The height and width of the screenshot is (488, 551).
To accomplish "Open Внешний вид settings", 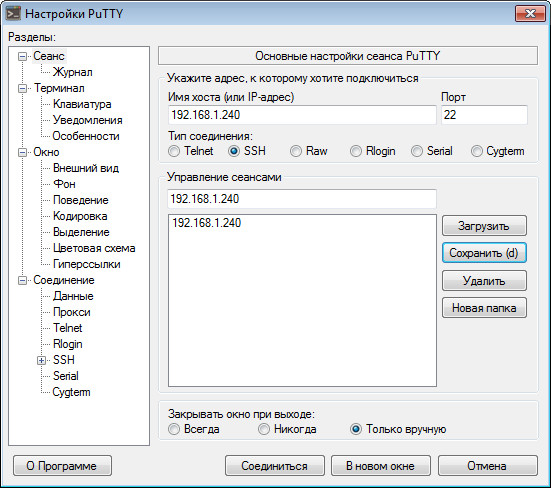I will tap(86, 168).
